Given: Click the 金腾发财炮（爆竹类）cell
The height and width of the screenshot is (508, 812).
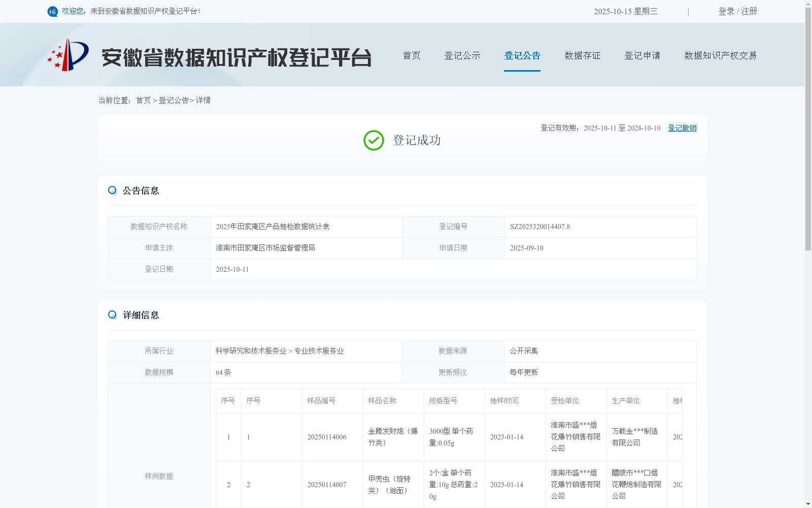Looking at the screenshot, I should (x=393, y=437).
